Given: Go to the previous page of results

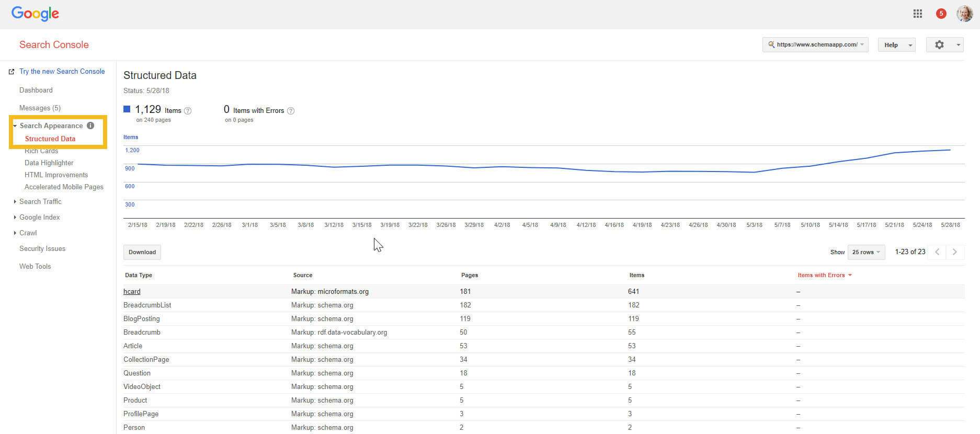Looking at the screenshot, I should click(937, 252).
